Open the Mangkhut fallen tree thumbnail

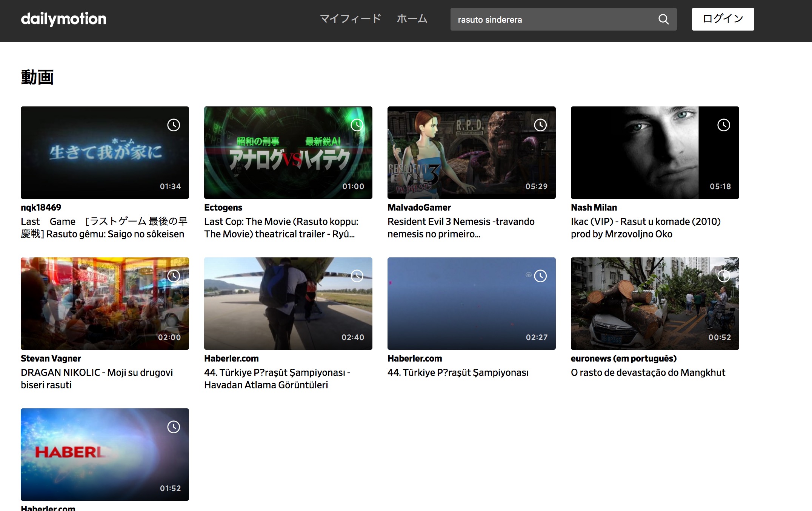[x=655, y=303]
